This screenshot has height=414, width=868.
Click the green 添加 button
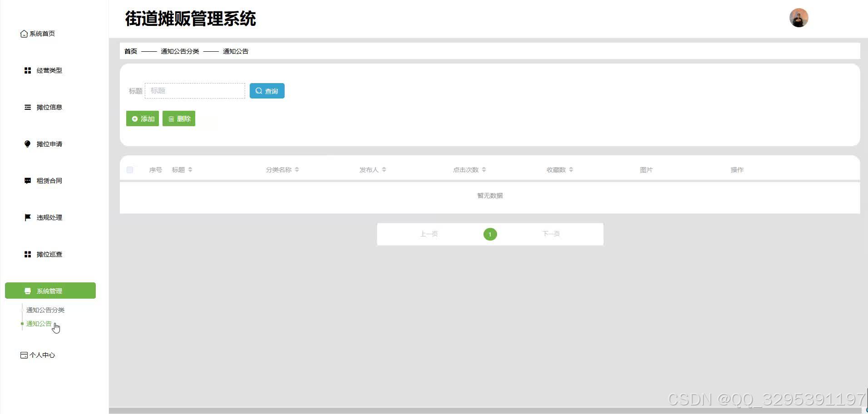coord(142,118)
